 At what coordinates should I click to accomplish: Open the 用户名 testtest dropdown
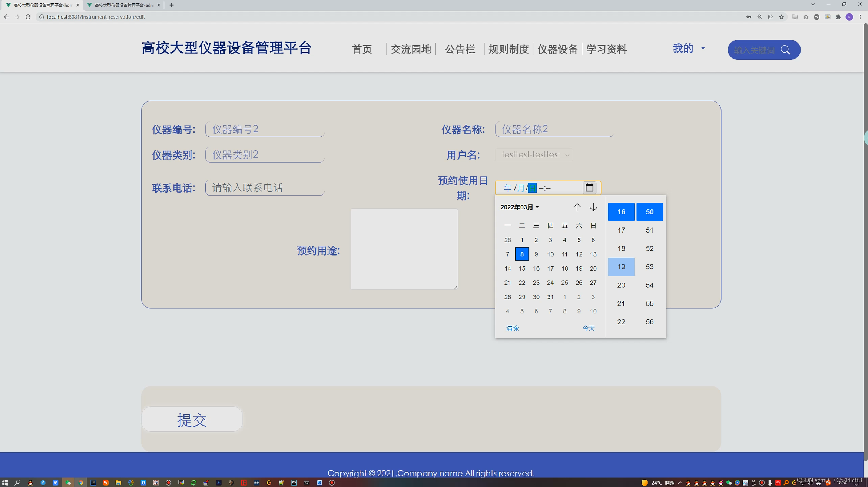(534, 154)
